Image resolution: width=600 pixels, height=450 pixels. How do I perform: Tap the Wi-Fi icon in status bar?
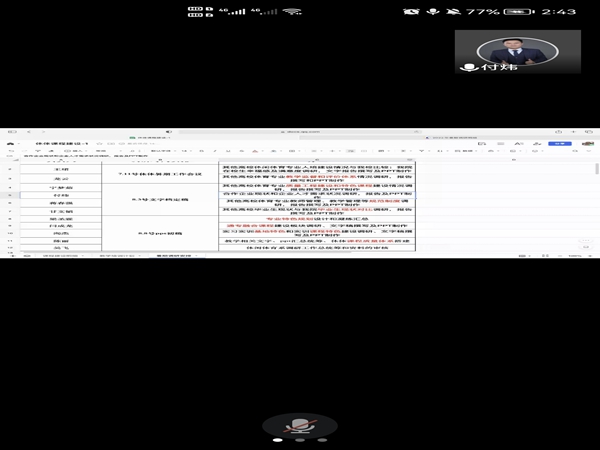292,11
